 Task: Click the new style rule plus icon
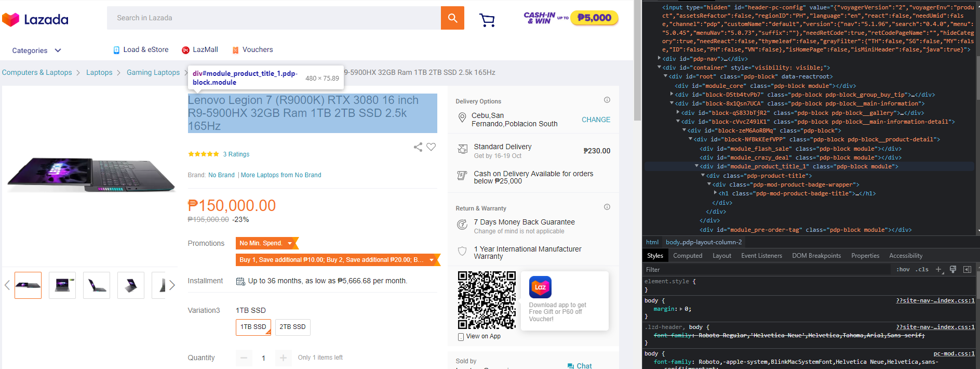(x=938, y=269)
